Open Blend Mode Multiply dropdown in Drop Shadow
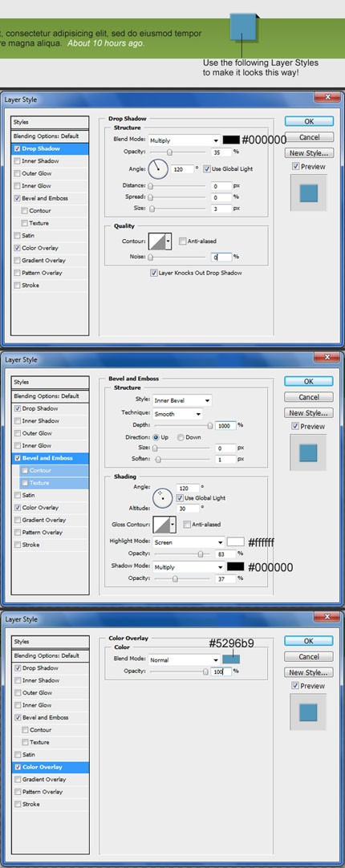 tap(183, 140)
